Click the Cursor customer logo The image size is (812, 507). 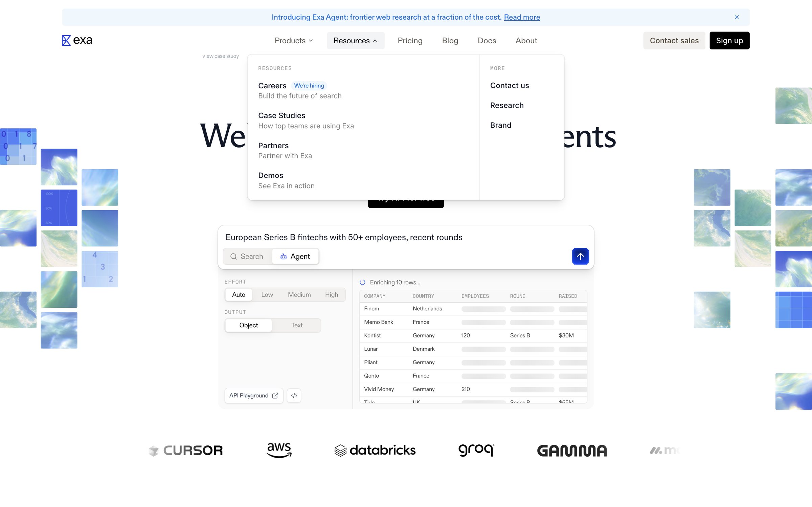(185, 450)
